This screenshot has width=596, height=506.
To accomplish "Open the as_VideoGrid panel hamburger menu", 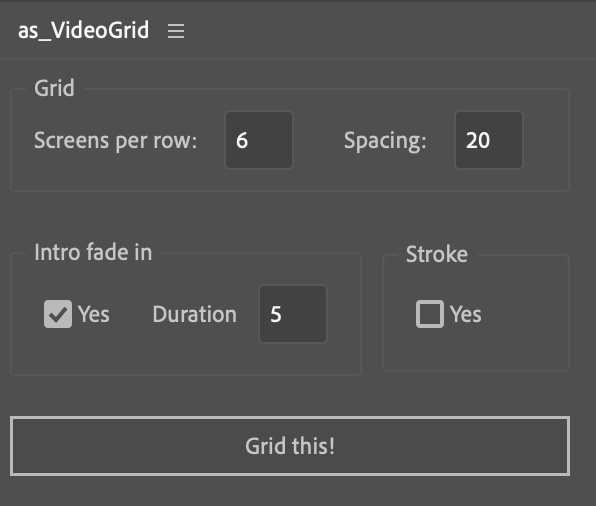I will pos(176,31).
